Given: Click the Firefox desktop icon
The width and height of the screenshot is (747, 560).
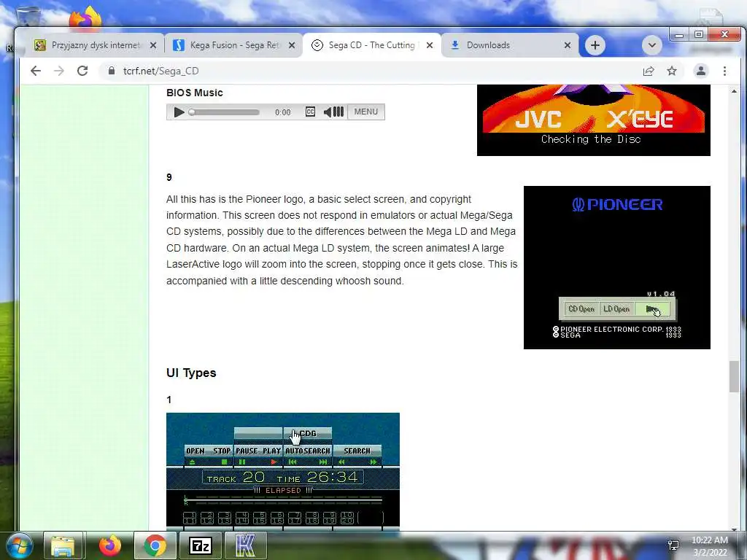Looking at the screenshot, I should [x=86, y=17].
